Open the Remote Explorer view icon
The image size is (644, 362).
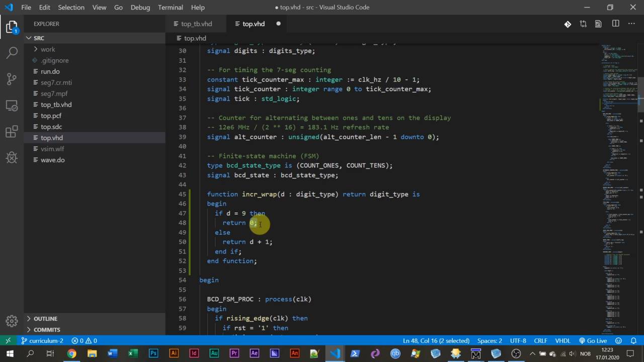tap(12, 105)
